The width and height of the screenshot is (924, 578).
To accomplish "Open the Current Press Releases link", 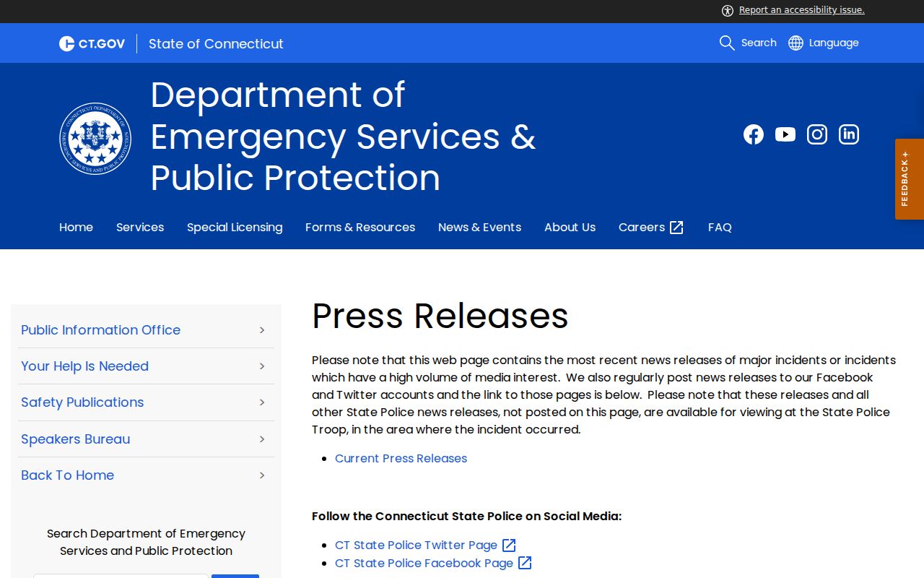I will [401, 458].
